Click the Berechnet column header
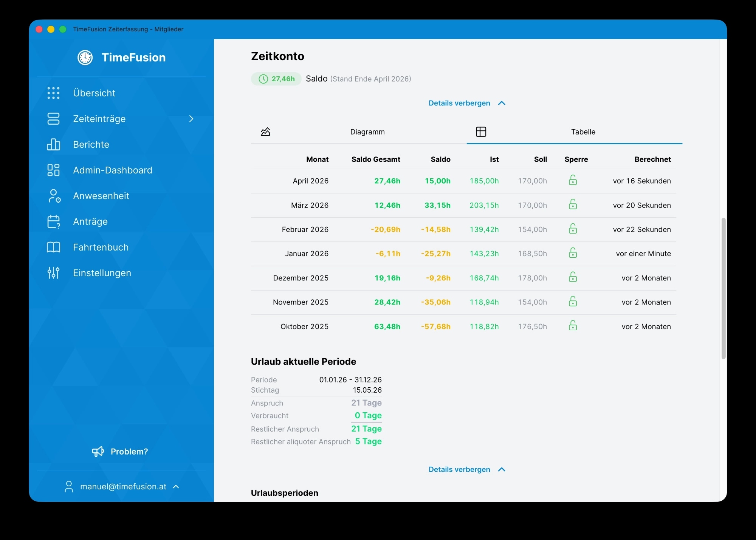756x540 pixels. point(653,159)
